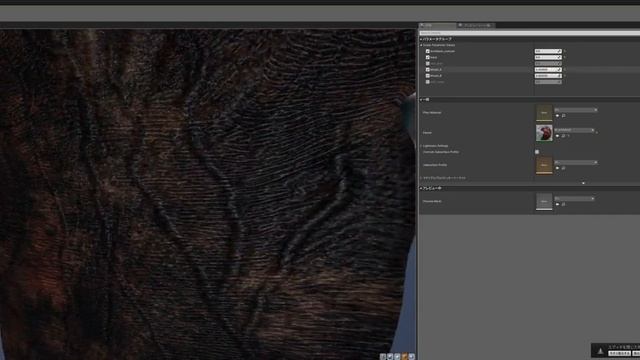Image resolution: width=640 pixels, height=360 pixels.
Task: Reset fifth scalar parameter value to default
Action: point(565,76)
